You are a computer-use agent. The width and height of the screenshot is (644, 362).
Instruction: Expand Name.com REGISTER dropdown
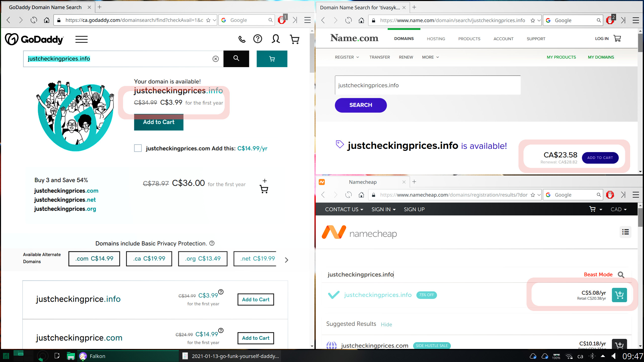click(347, 57)
